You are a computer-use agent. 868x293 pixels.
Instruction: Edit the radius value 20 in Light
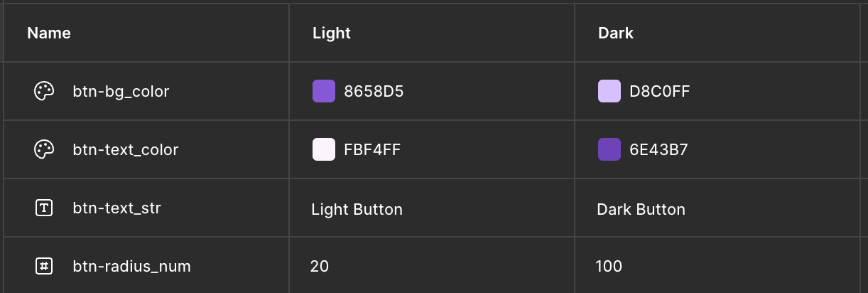[320, 266]
